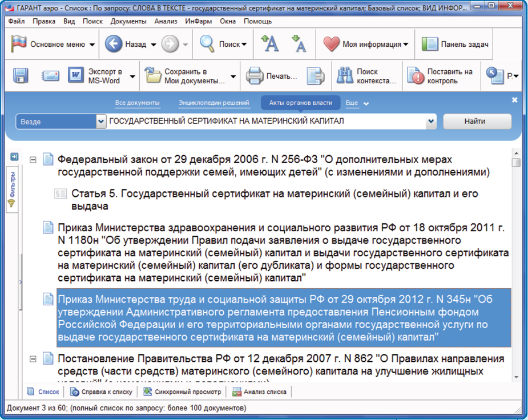Switch to the Энциклопедии решений tab
This screenshot has width=528, height=420.
(x=213, y=103)
